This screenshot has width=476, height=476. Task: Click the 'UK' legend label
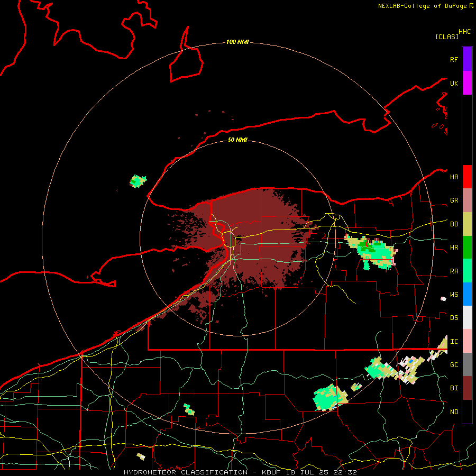pyautogui.click(x=454, y=83)
